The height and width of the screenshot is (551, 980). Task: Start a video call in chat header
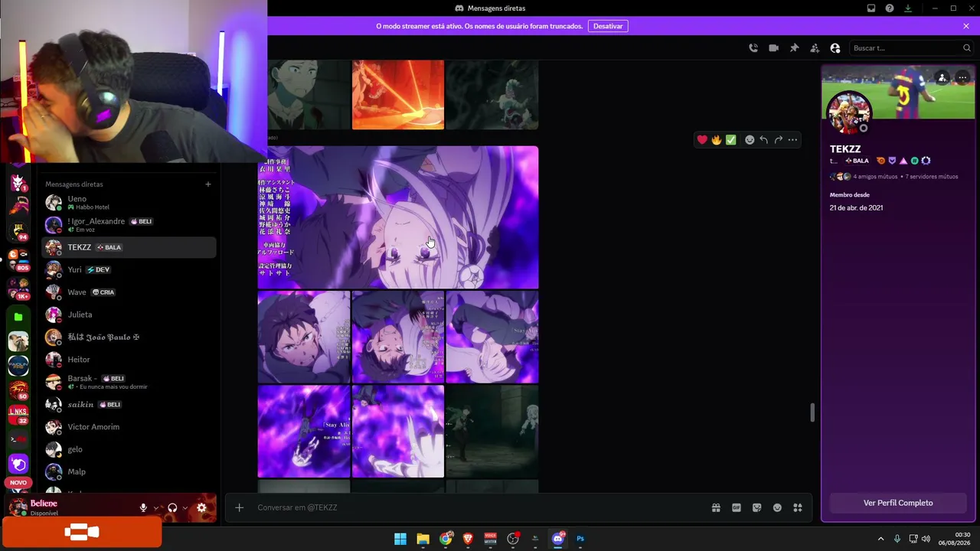click(x=773, y=48)
